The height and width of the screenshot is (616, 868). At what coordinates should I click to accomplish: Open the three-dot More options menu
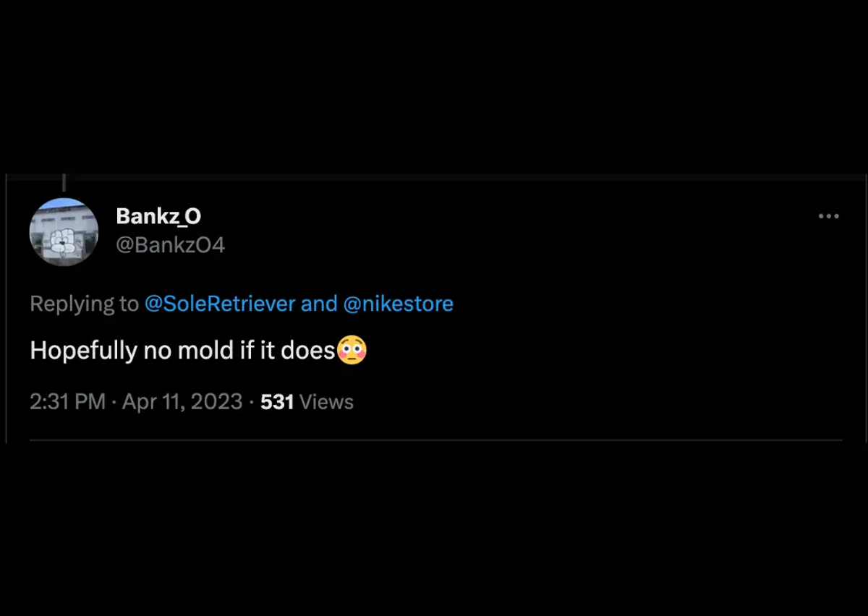click(828, 216)
